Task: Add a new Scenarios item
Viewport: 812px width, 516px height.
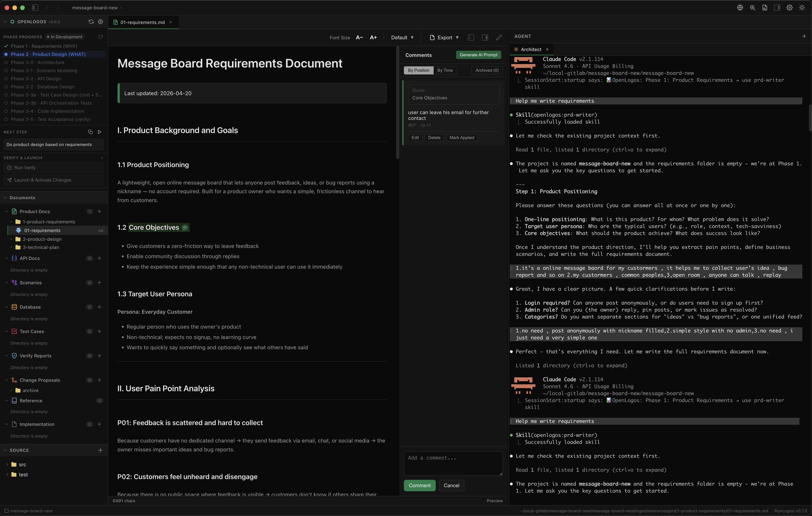Action: 100,283
